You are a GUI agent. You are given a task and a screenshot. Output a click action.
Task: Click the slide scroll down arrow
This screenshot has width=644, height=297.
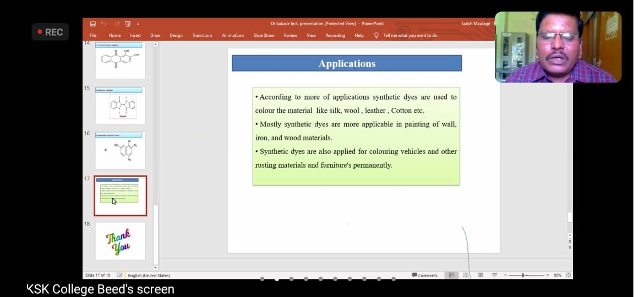pos(570,235)
